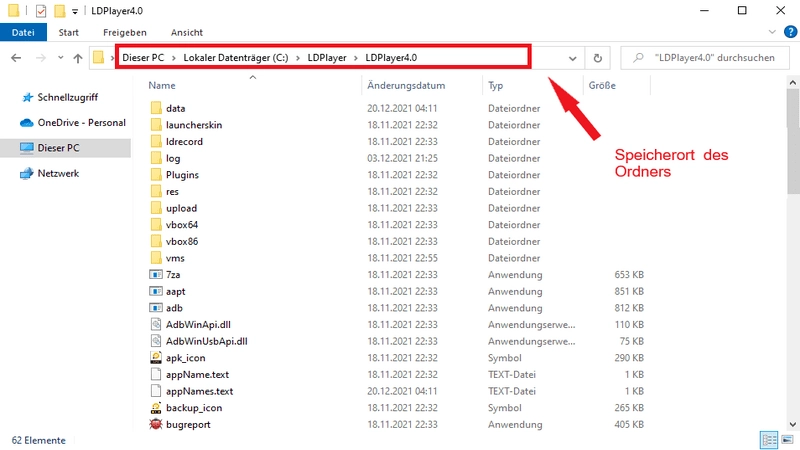Click the appName.text file icon
800x450 pixels.
[156, 374]
